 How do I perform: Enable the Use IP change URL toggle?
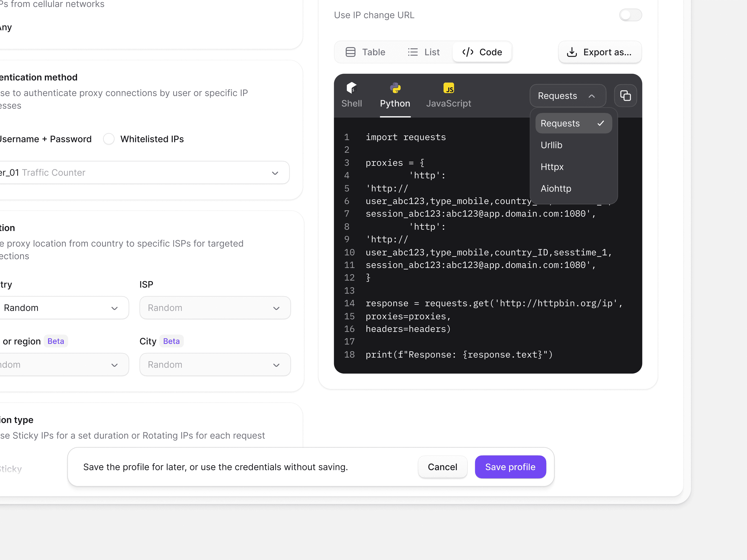(x=630, y=15)
